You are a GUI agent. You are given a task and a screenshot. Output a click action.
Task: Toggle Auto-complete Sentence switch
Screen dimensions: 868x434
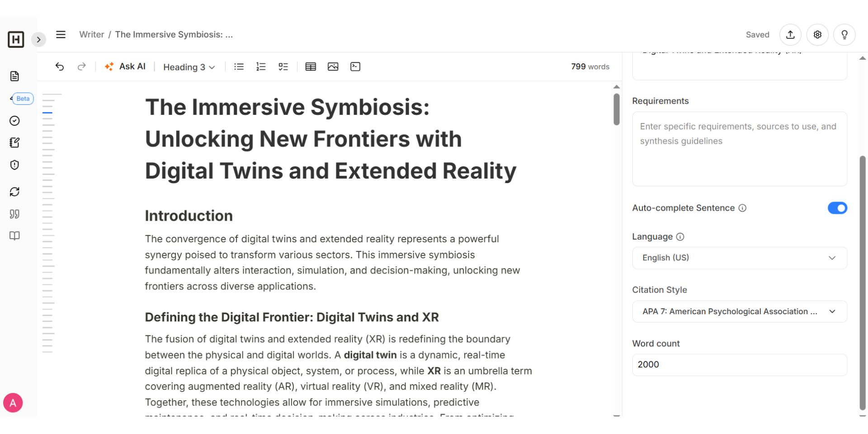pyautogui.click(x=837, y=208)
